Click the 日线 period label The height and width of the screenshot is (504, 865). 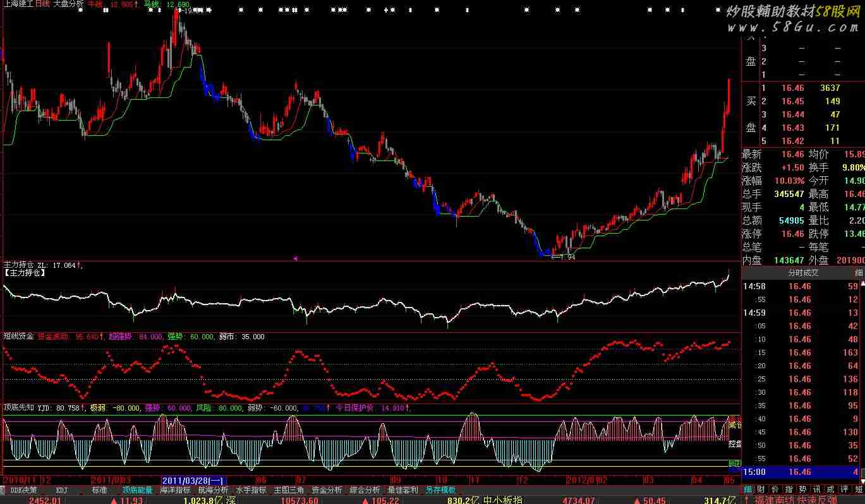click(x=44, y=4)
